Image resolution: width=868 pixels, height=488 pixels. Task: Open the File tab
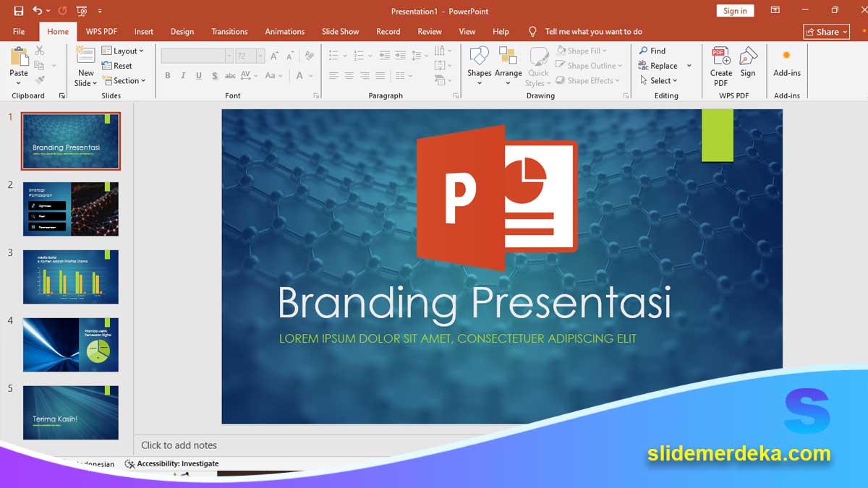coord(19,32)
